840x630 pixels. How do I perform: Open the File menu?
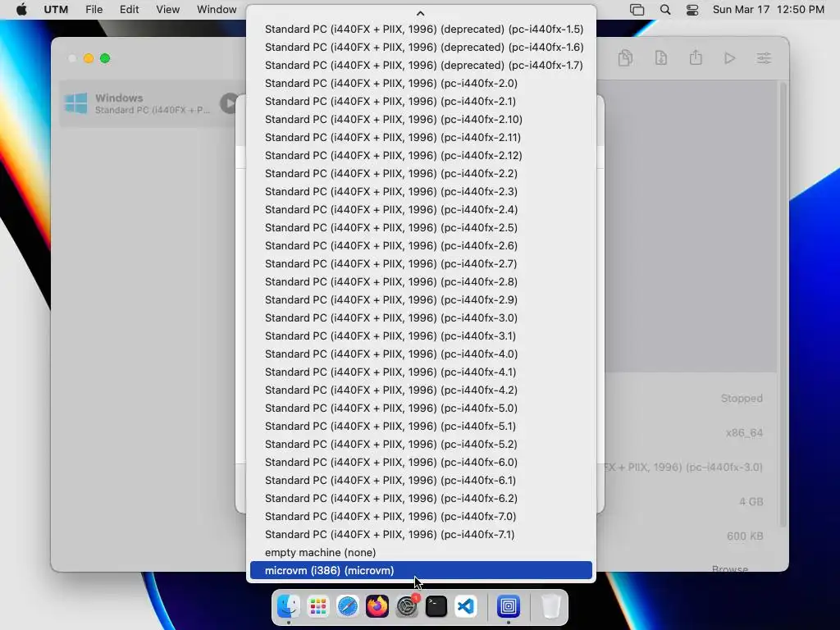pos(94,10)
